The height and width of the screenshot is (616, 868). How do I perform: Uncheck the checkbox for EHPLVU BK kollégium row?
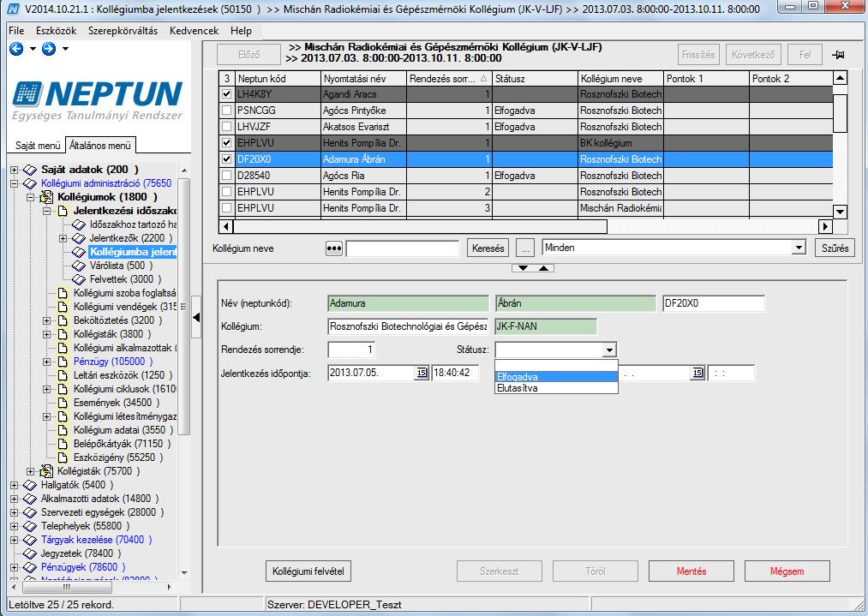click(x=226, y=143)
